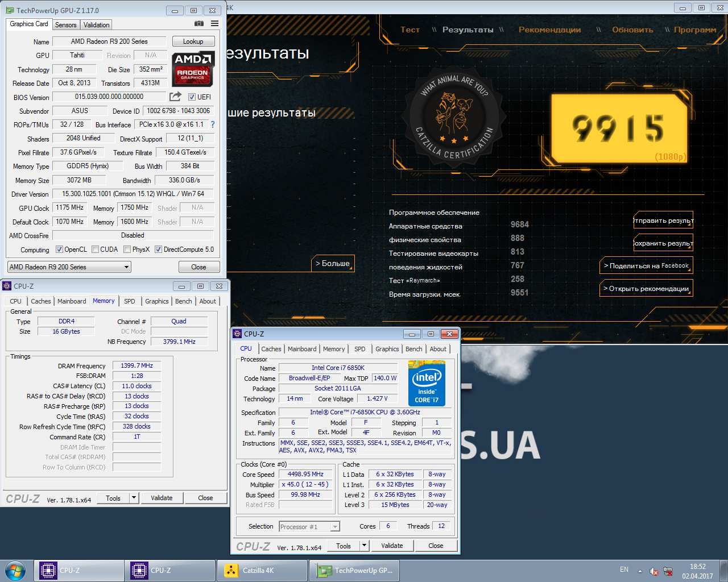
Task: Click the BIOS share/export arrow icon
Action: click(x=175, y=97)
